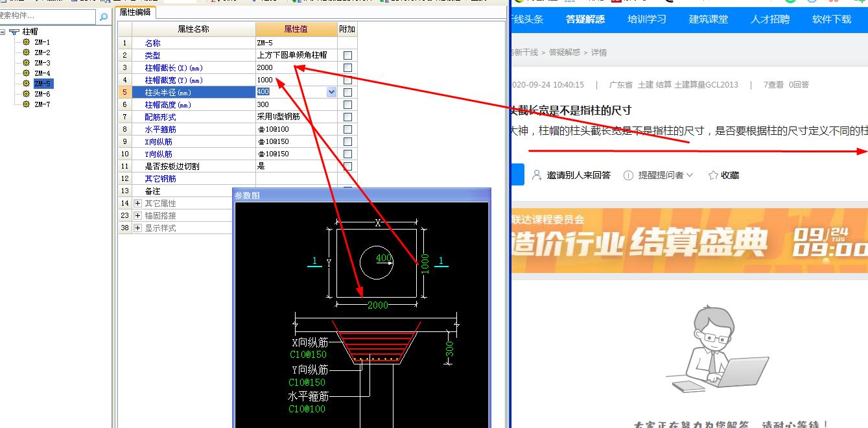
Task: Click the 附加 column header
Action: click(347, 29)
